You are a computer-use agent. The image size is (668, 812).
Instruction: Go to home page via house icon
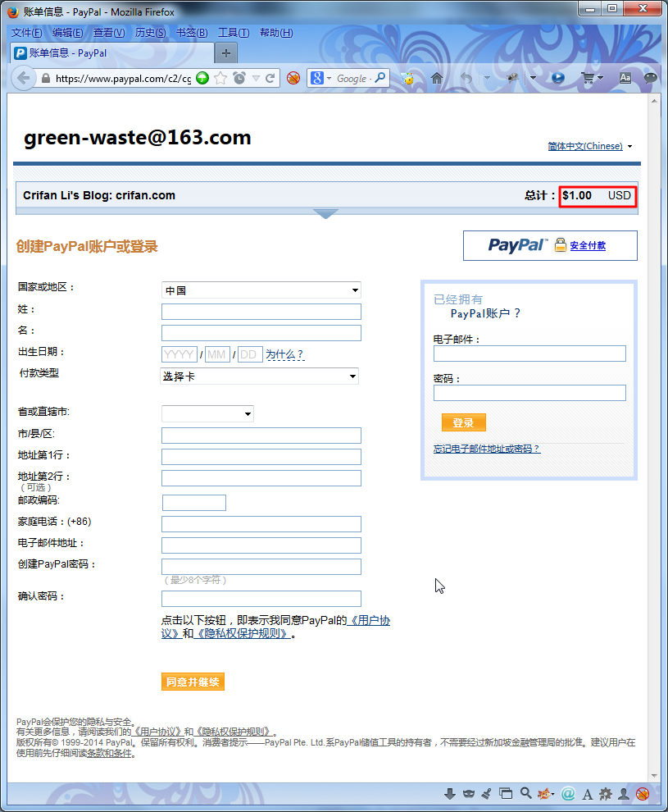click(x=437, y=78)
